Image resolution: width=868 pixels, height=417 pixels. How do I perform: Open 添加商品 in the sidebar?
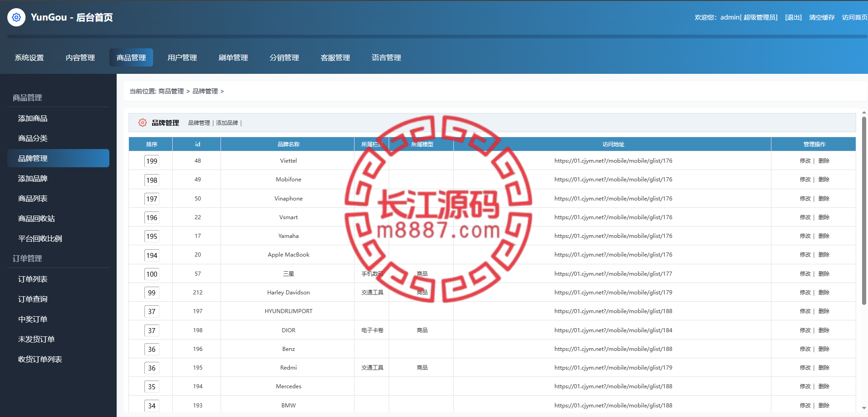pyautogui.click(x=58, y=118)
